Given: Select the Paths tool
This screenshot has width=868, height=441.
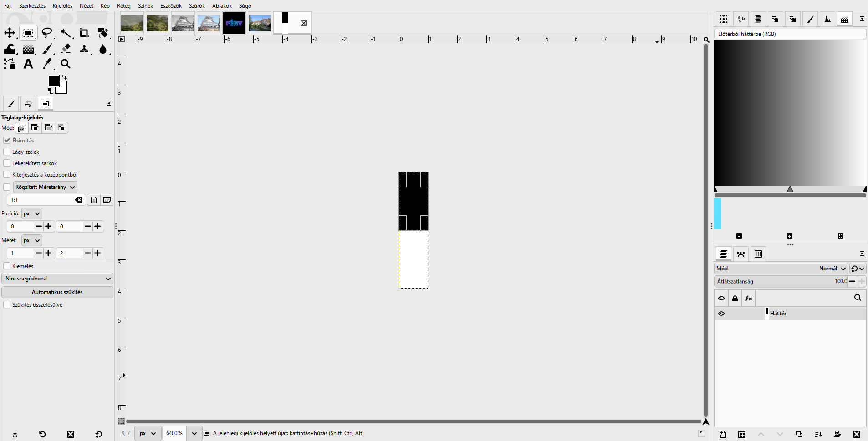Looking at the screenshot, I should click(x=10, y=64).
